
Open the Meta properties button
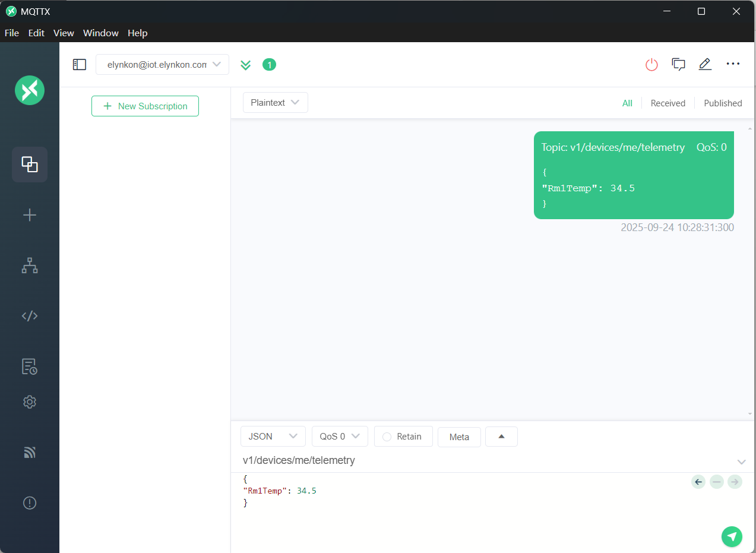(x=459, y=437)
